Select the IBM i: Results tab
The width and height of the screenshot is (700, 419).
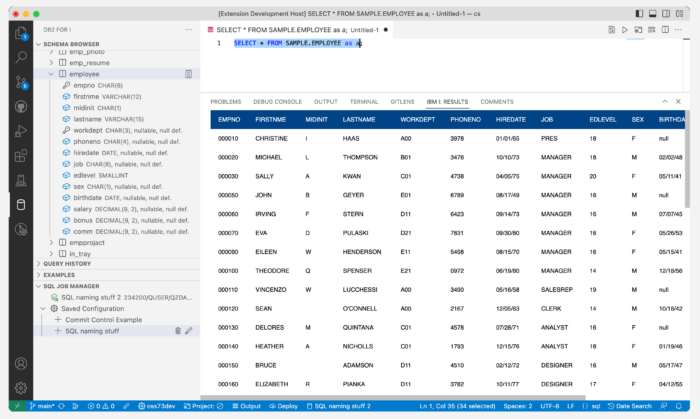(x=447, y=102)
